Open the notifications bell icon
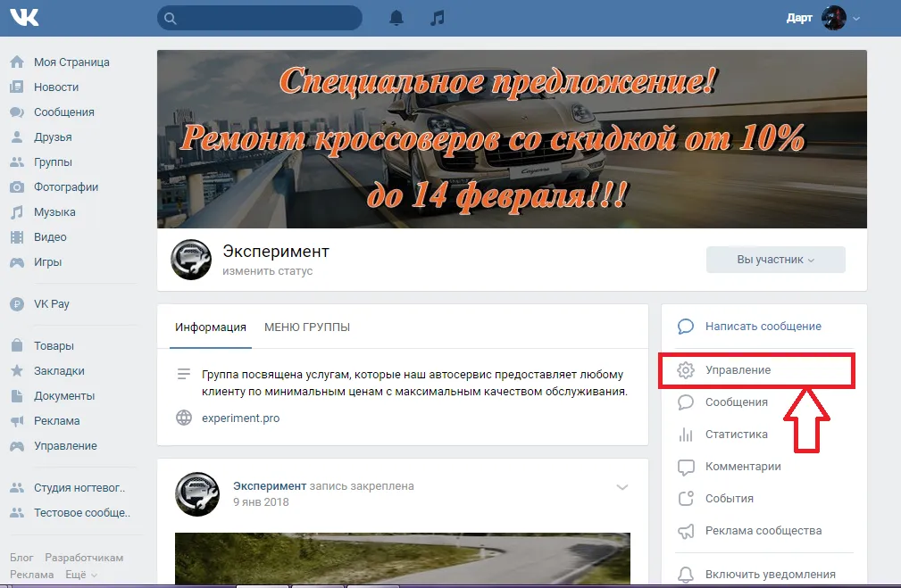This screenshot has height=588, width=901. (396, 18)
